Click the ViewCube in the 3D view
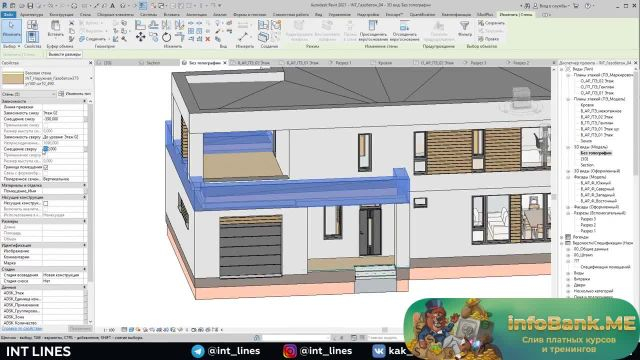640x360 pixels. [521, 99]
